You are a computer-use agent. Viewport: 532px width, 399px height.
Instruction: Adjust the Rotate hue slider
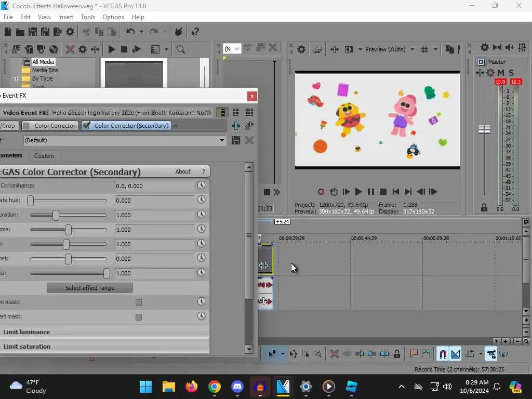(31, 201)
